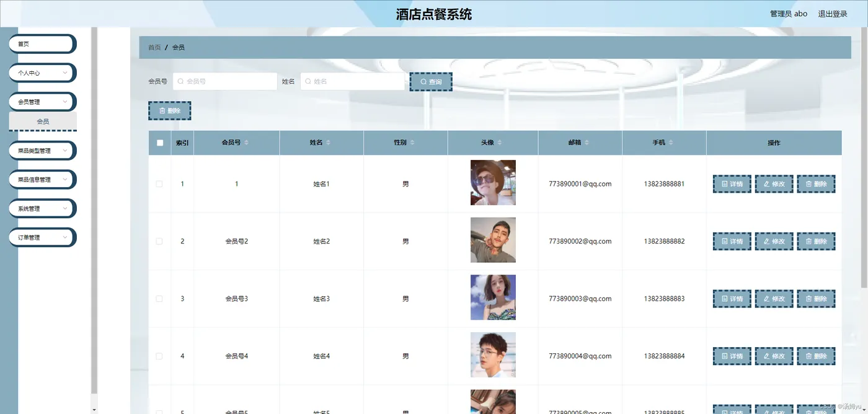Sort table by 会员号 column arrows
The image size is (868, 414).
pos(246,143)
